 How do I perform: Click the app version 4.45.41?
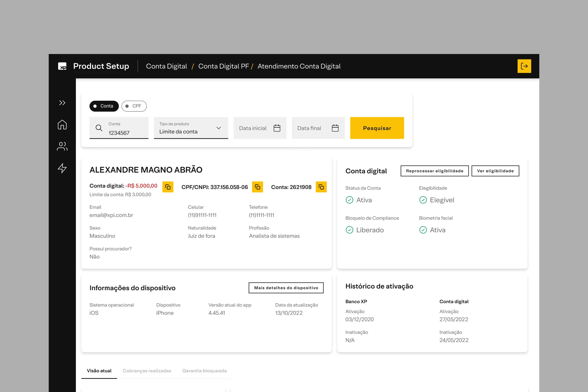pyautogui.click(x=217, y=313)
